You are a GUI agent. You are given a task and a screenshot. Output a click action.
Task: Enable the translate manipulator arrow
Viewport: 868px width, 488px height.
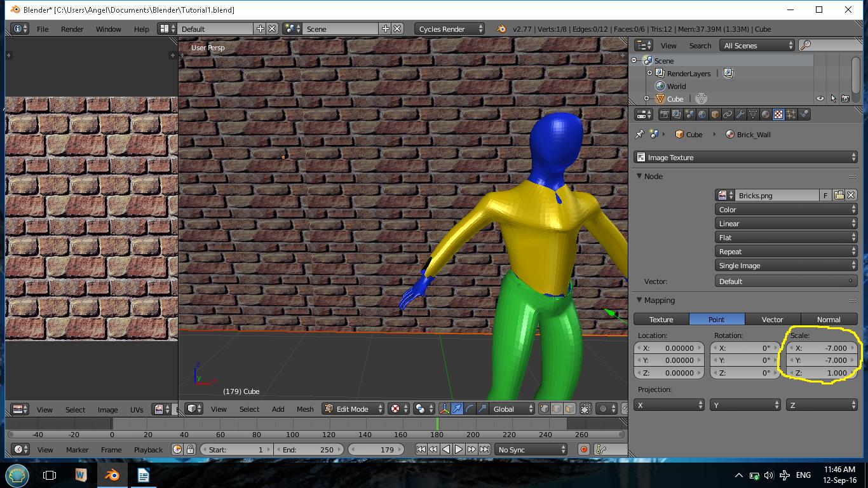pos(457,409)
